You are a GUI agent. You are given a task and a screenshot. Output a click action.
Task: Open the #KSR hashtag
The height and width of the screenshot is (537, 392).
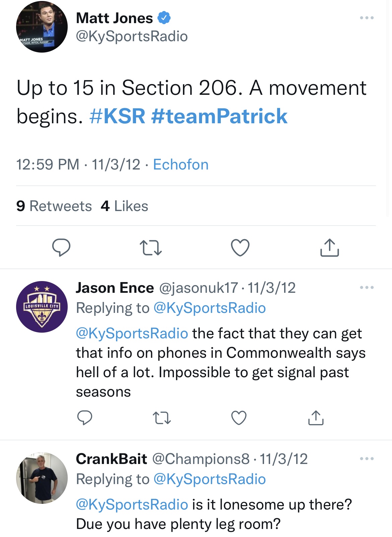pos(117,116)
